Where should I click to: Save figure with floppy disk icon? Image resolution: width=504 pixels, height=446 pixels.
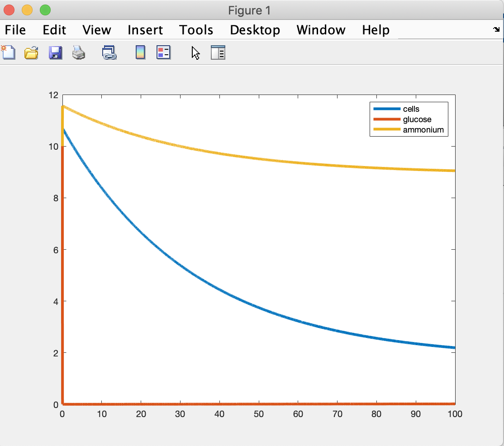pos(55,53)
